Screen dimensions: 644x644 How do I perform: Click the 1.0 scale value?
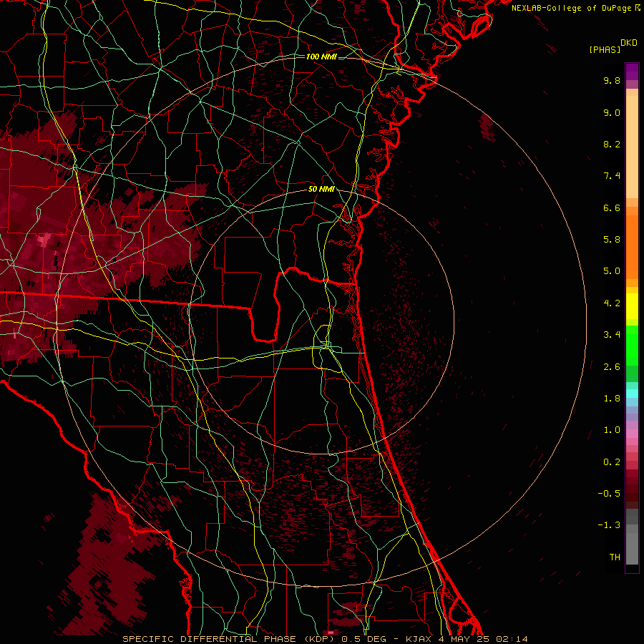tap(612, 430)
